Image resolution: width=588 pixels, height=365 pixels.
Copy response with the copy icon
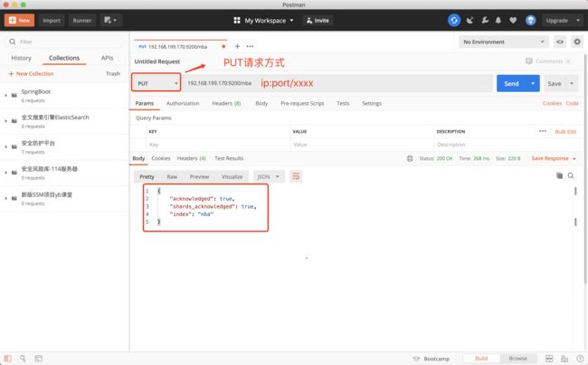click(559, 175)
